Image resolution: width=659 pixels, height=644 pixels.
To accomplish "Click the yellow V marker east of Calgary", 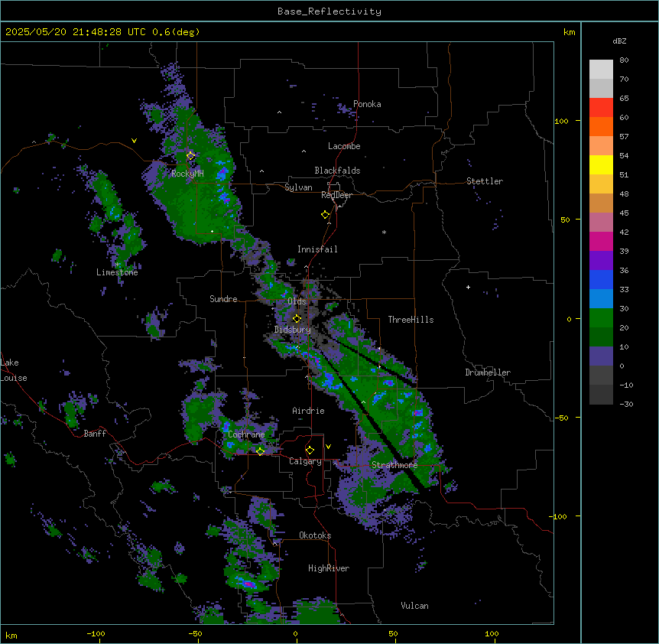I will click(x=328, y=447).
